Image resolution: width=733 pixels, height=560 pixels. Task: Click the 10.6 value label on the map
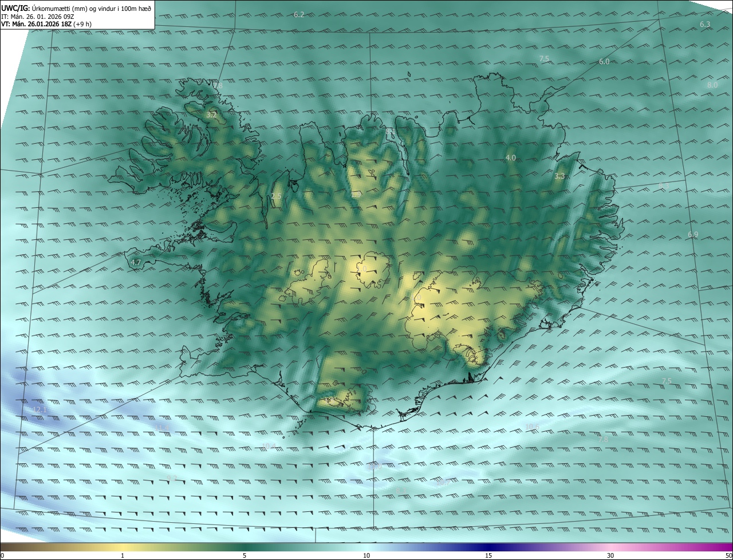tap(532, 427)
